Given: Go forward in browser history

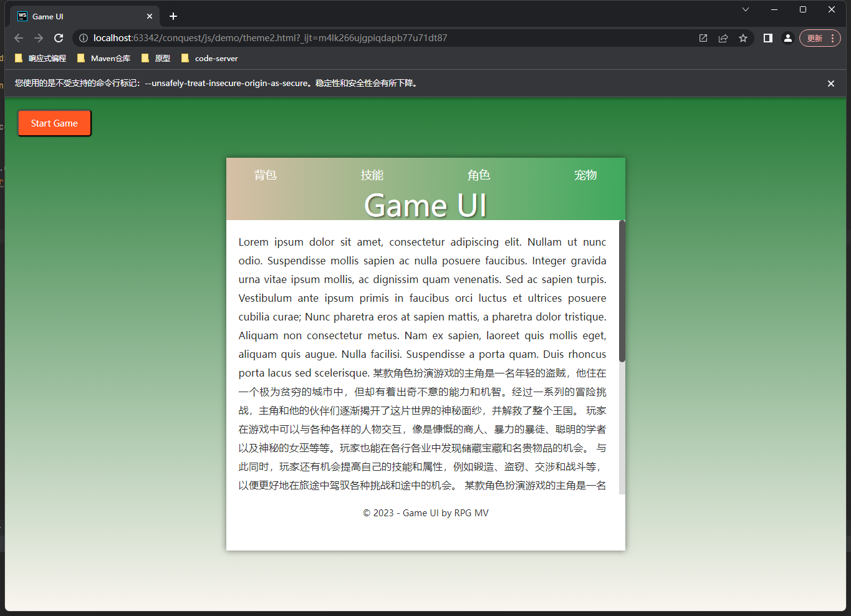Looking at the screenshot, I should pos(39,38).
